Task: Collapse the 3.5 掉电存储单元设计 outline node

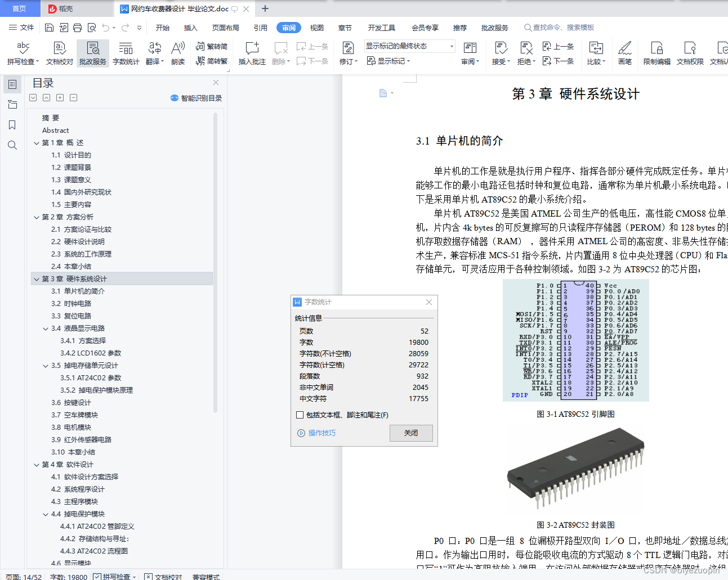Action: pos(46,366)
